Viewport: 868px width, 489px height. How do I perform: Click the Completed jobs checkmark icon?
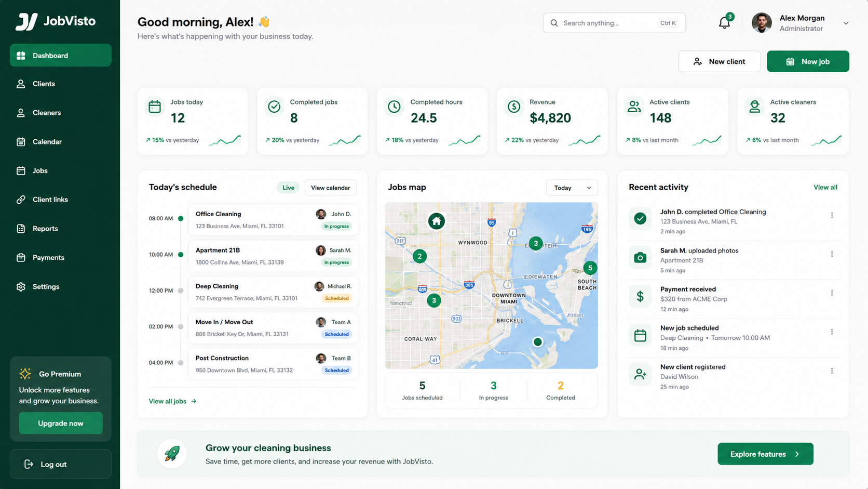(x=274, y=107)
